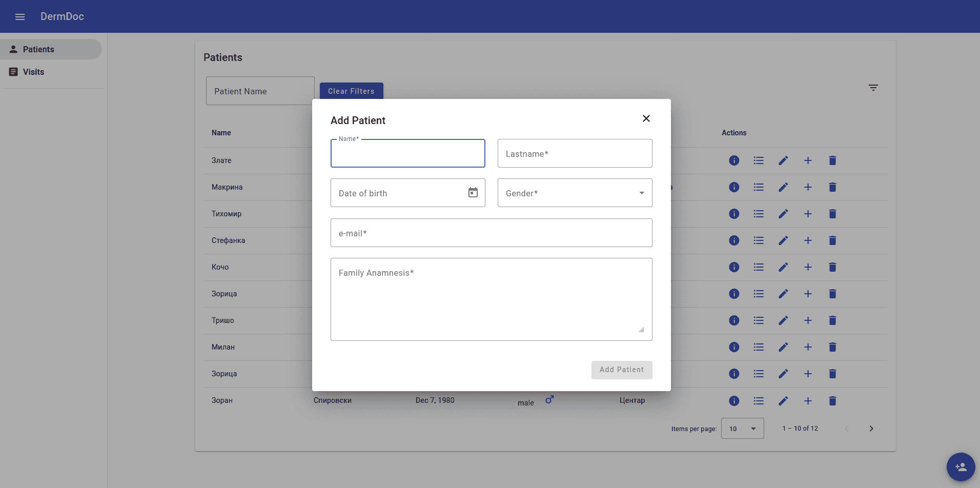This screenshot has width=980, height=488.
Task: Go to next page of patients
Action: 871,429
